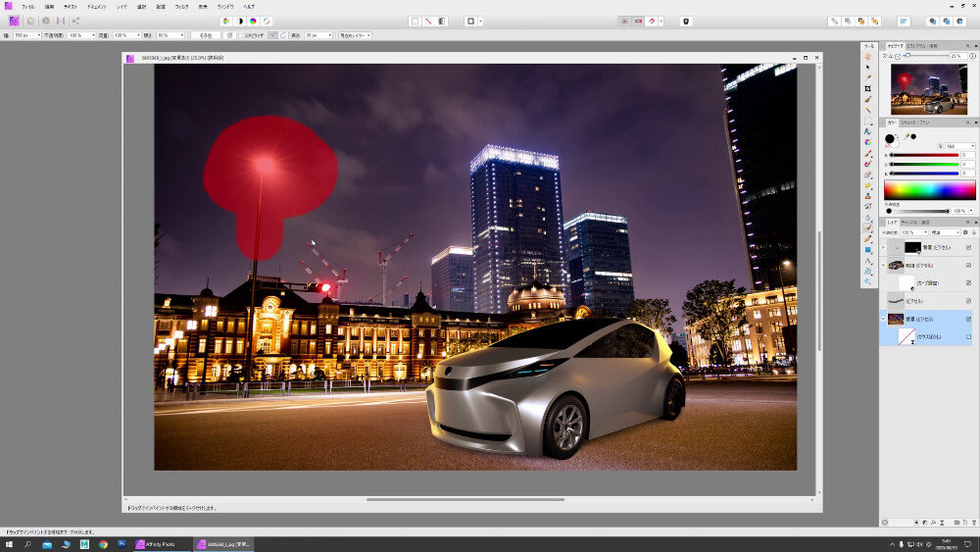Screen dimensions: 980x552
Task: Enable the stabiliser checkbox in context toolbar
Action: [x=241, y=35]
